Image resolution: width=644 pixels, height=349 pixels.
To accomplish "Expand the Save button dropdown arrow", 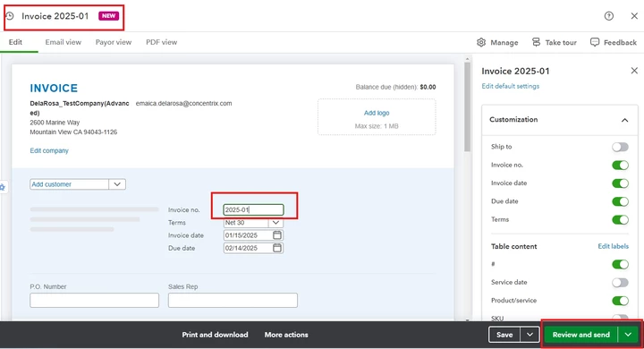I will (530, 335).
